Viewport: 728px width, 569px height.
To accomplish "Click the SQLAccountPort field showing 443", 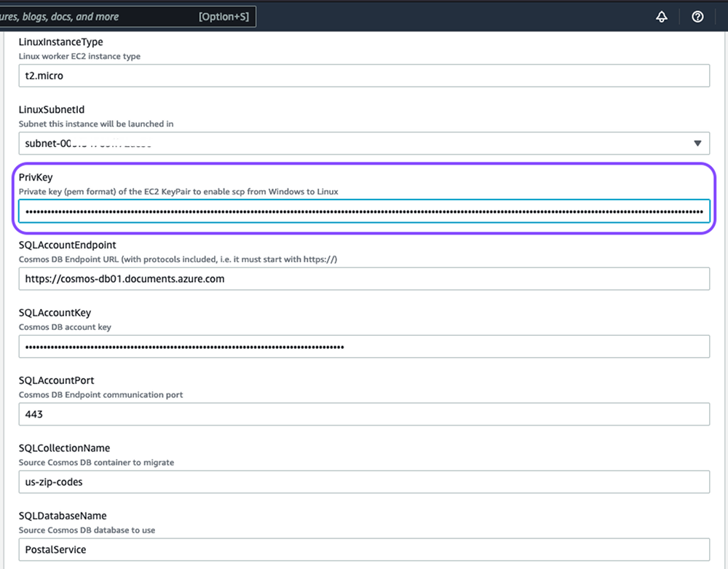I will pyautogui.click(x=364, y=414).
